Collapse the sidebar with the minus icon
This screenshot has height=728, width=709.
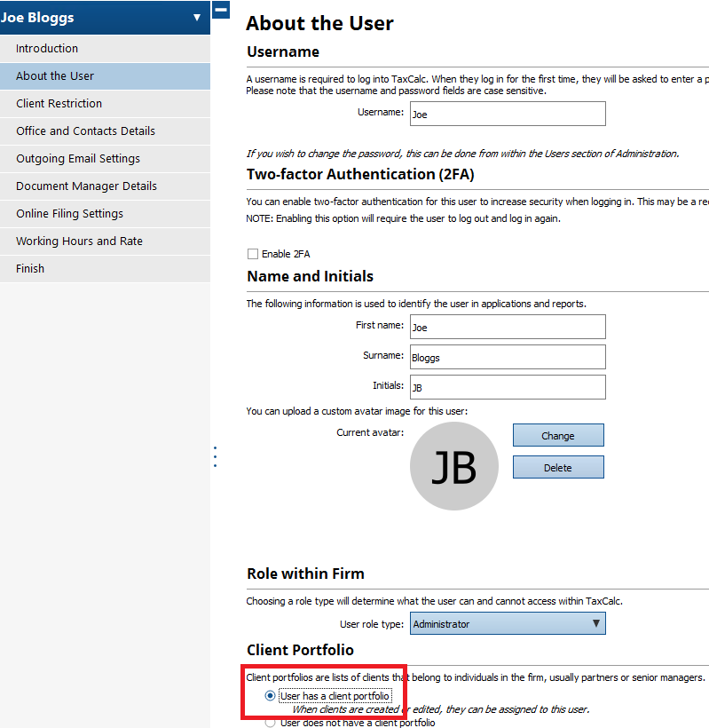221,10
